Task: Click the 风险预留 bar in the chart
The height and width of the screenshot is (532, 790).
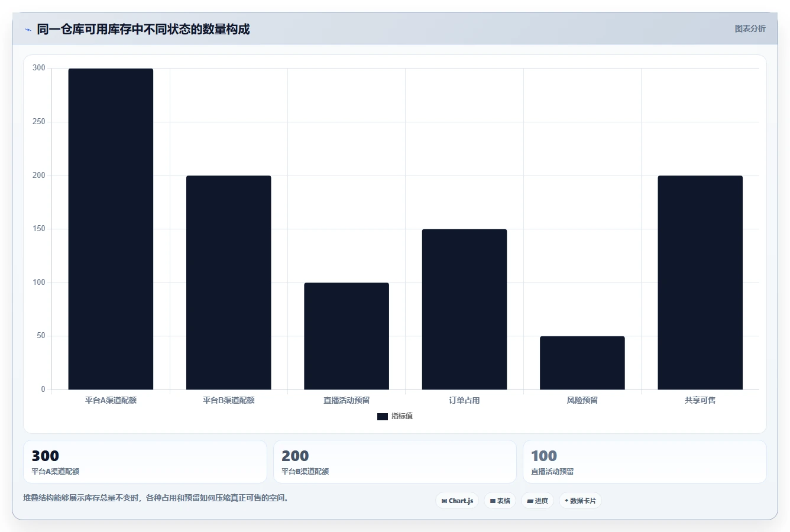Action: point(582,363)
